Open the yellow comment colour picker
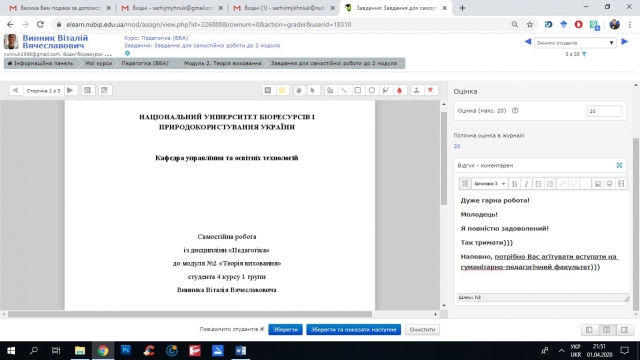This screenshot has height=360, width=640. tap(282, 90)
